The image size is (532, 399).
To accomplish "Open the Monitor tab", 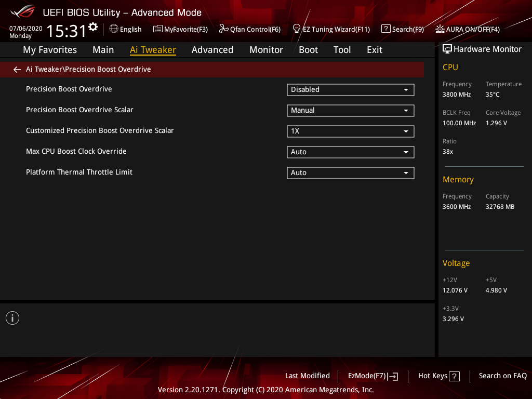I will 266,50.
